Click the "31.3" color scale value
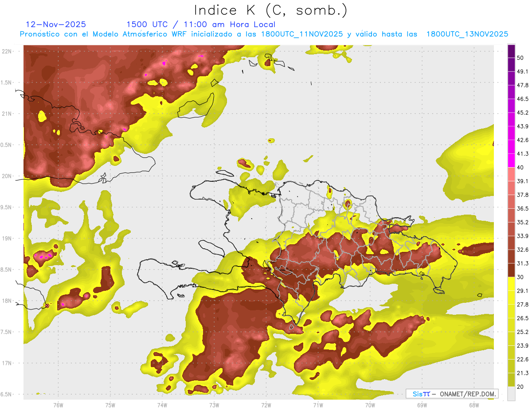532x411 pixels. tap(523, 264)
